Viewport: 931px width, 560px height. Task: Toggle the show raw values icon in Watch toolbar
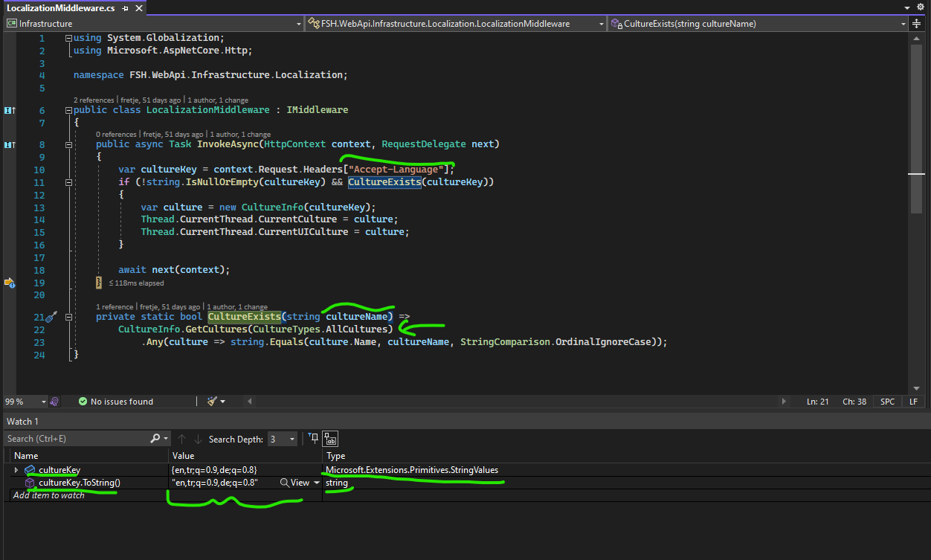tap(331, 439)
